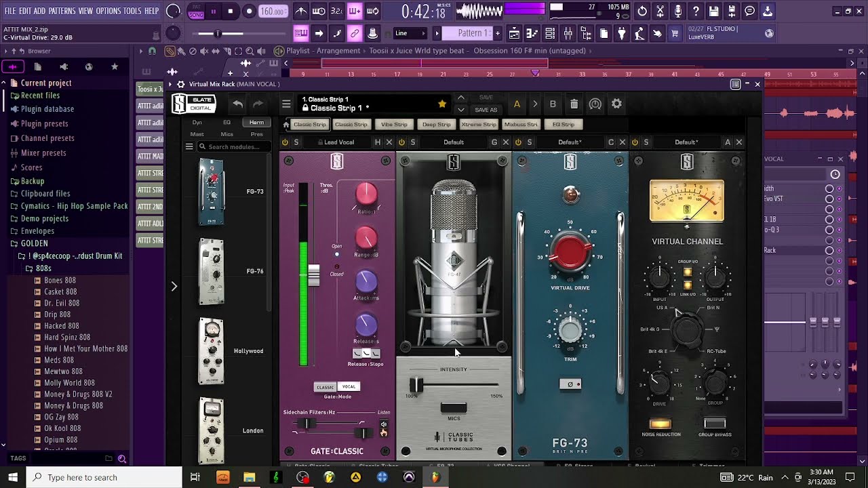Load Xtreme Strip preset button
The height and width of the screenshot is (488, 868).
[479, 125]
